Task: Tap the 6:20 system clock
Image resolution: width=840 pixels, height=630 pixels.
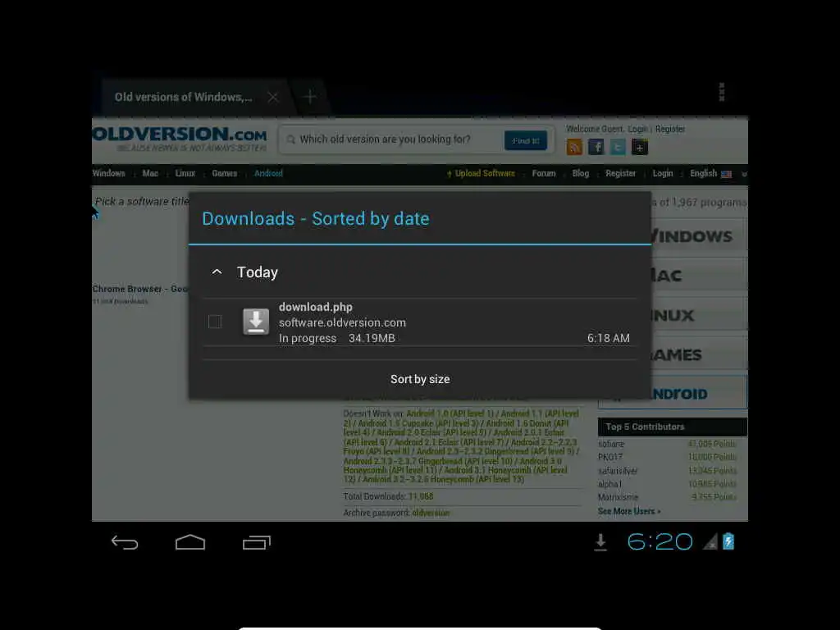Action: pyautogui.click(x=660, y=542)
